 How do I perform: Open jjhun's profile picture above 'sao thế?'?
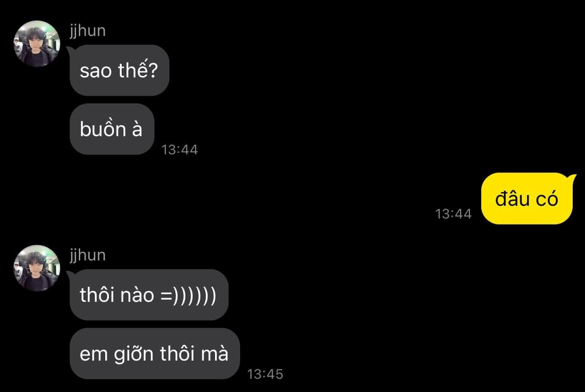[x=37, y=44]
